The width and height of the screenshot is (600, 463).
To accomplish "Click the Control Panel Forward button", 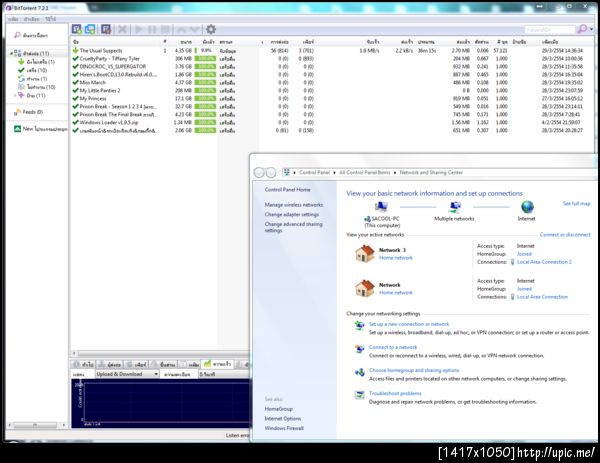I will 271,173.
